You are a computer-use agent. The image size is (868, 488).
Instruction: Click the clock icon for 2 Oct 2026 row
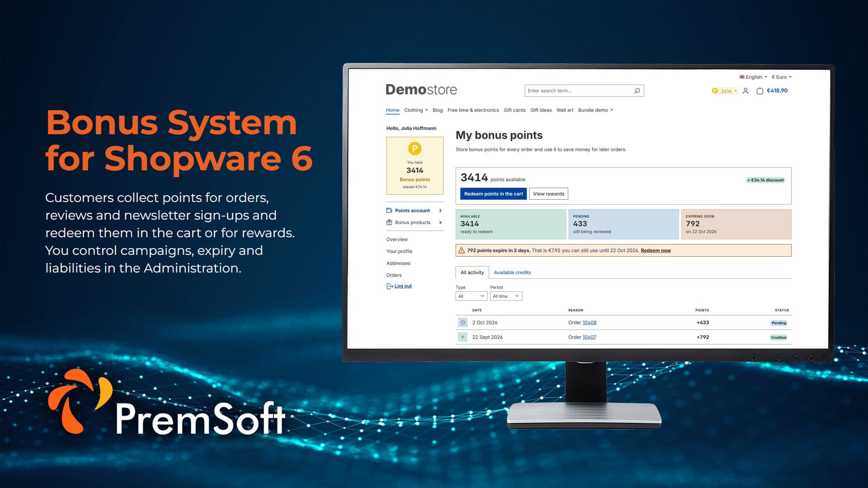(462, 323)
